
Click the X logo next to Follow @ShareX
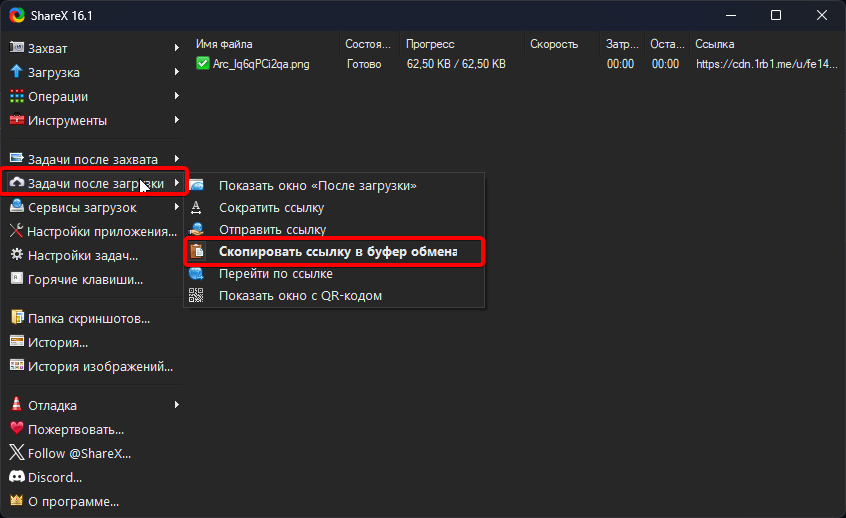(x=17, y=452)
